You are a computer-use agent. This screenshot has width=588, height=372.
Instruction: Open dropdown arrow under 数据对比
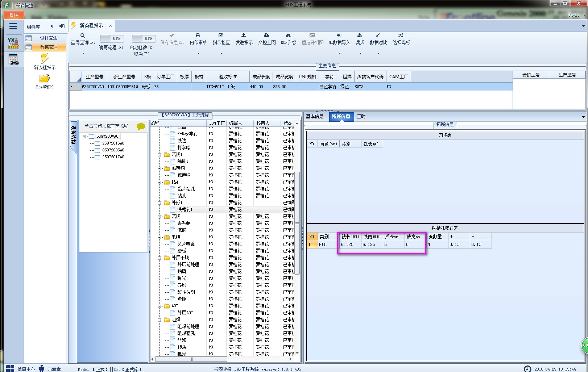pyautogui.click(x=378, y=54)
